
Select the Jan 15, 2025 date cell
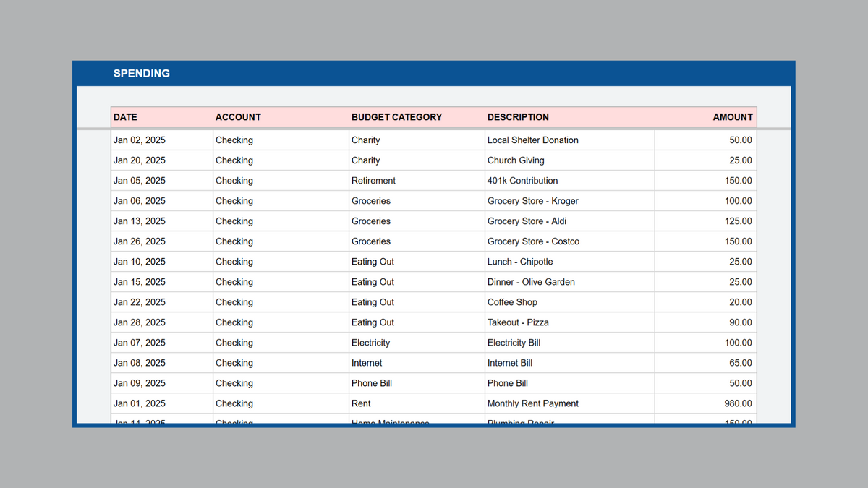tap(162, 282)
